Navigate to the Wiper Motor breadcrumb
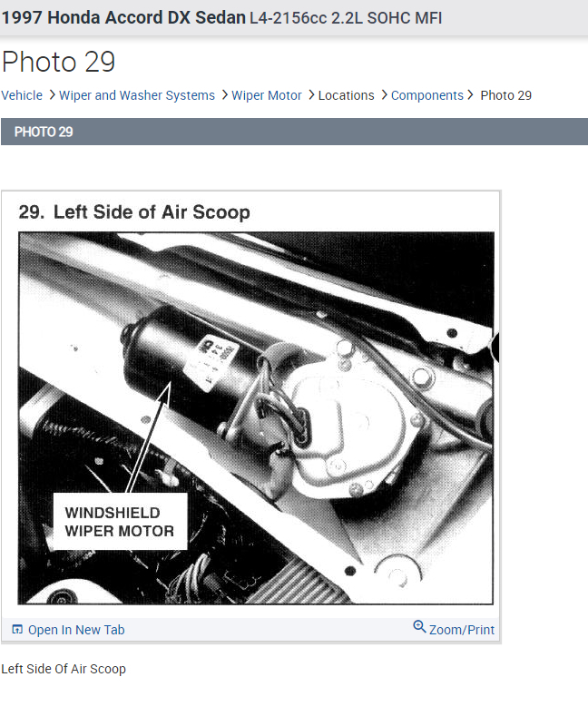588x726 pixels. [267, 95]
